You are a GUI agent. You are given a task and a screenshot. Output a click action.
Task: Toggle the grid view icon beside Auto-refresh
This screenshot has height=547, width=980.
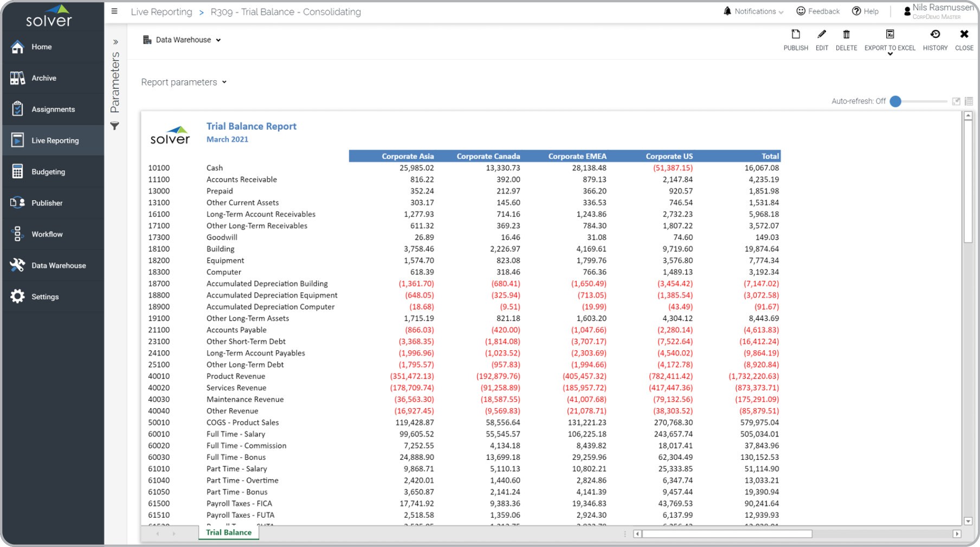[969, 101]
